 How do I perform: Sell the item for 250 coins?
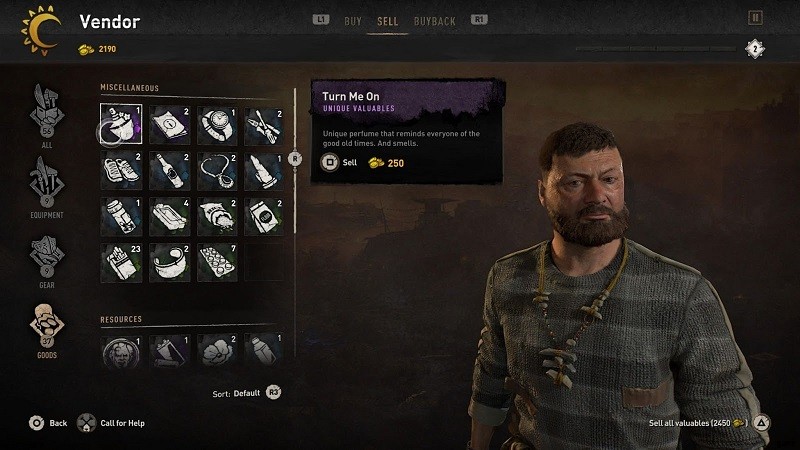click(x=362, y=163)
